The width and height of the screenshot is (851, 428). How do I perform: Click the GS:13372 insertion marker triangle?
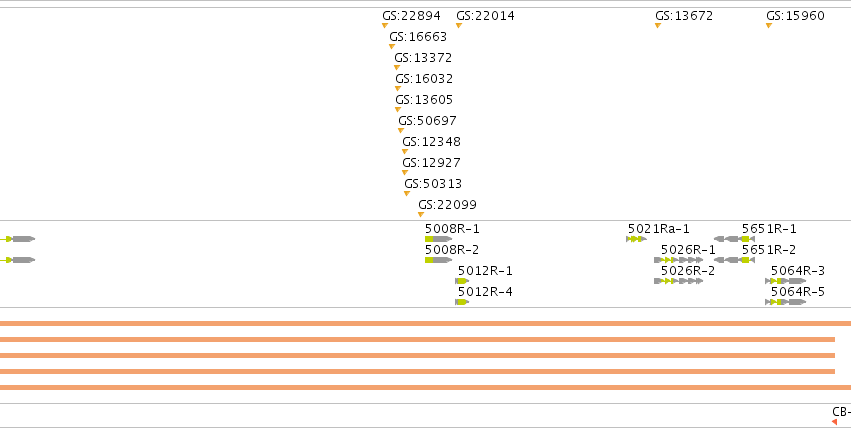(x=397, y=68)
